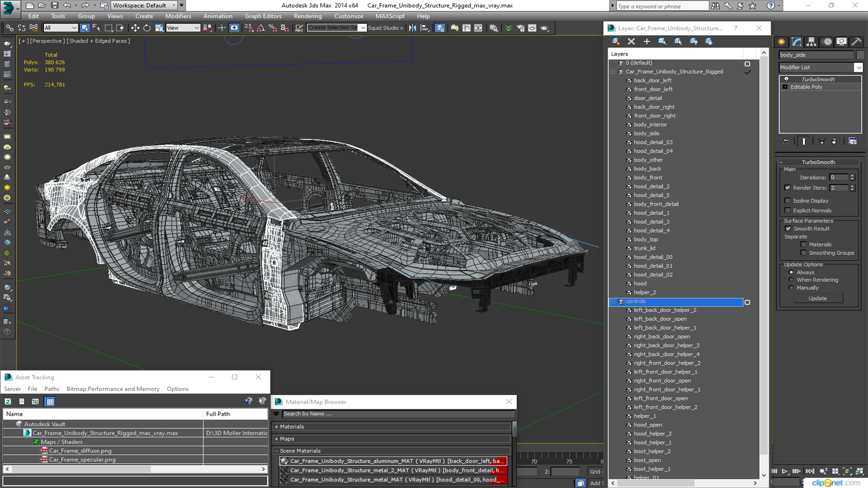Open the Modifiers menu
Viewport: 868px width, 488px height.
[178, 16]
